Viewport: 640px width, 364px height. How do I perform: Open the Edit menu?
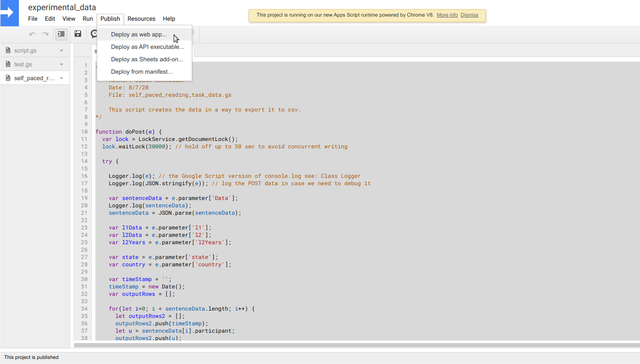point(50,19)
